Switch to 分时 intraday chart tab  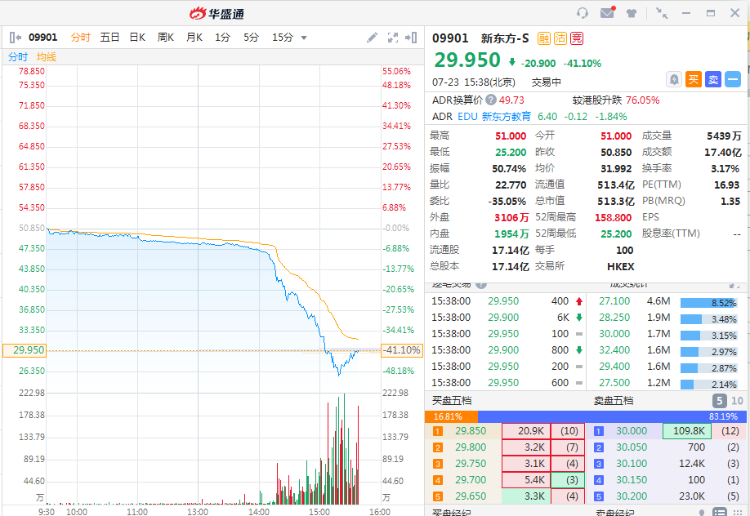pyautogui.click(x=80, y=37)
